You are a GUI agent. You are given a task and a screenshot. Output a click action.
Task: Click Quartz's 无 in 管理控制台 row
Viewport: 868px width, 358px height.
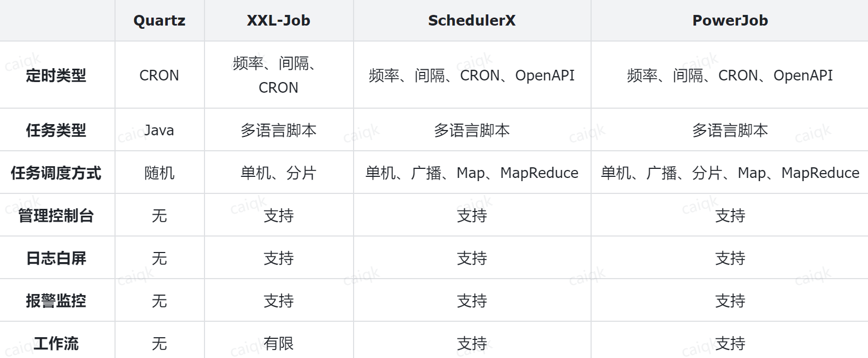[159, 215]
